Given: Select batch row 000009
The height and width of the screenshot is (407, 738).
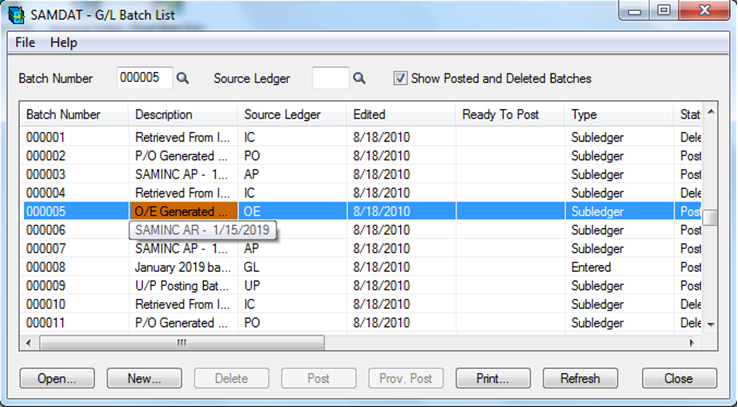Looking at the screenshot, I should coord(361,286).
